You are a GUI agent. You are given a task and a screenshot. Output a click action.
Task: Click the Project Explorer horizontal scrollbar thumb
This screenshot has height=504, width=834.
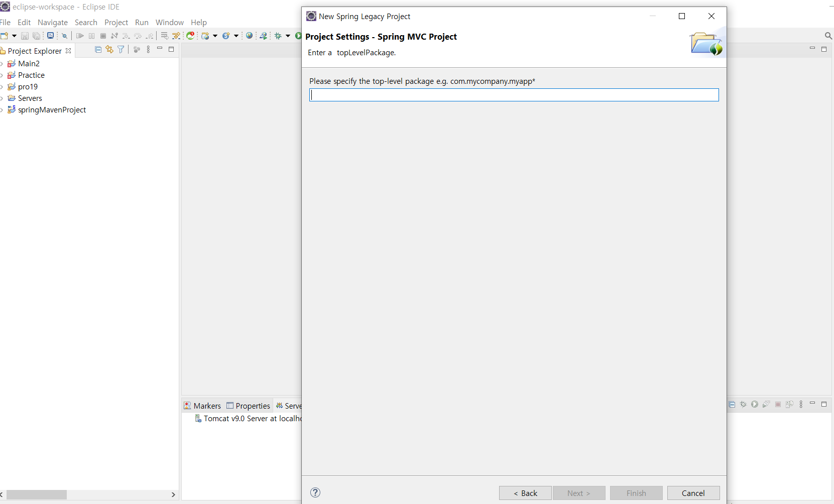click(36, 494)
